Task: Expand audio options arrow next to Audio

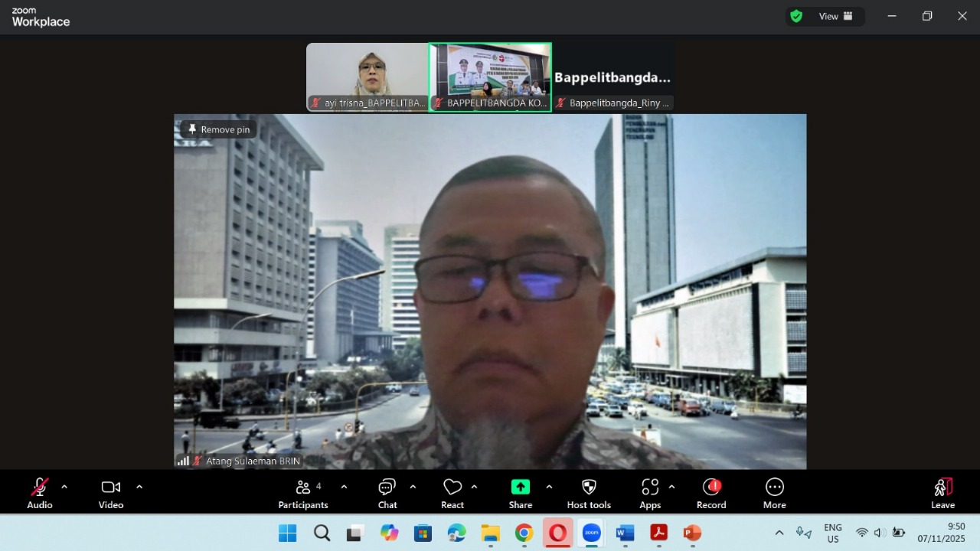Action: point(64,487)
